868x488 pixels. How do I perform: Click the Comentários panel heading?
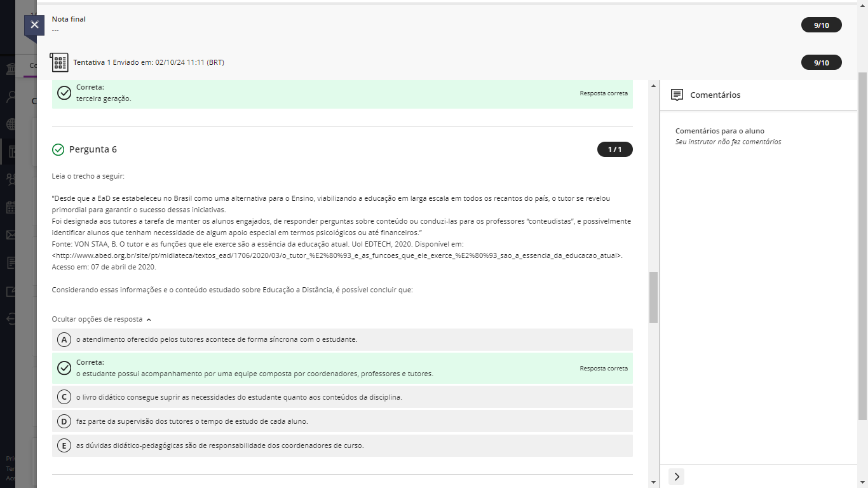(x=715, y=95)
